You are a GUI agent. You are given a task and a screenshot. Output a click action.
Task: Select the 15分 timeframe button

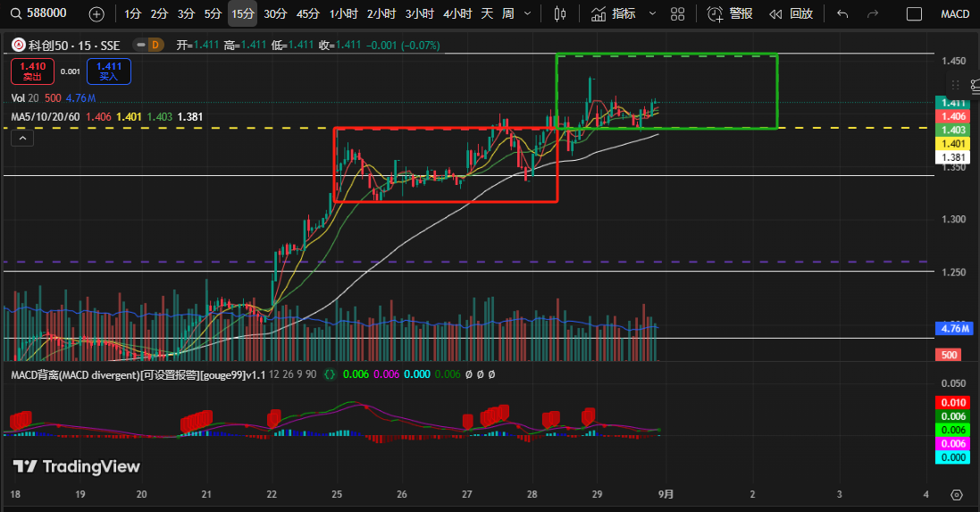(x=242, y=13)
